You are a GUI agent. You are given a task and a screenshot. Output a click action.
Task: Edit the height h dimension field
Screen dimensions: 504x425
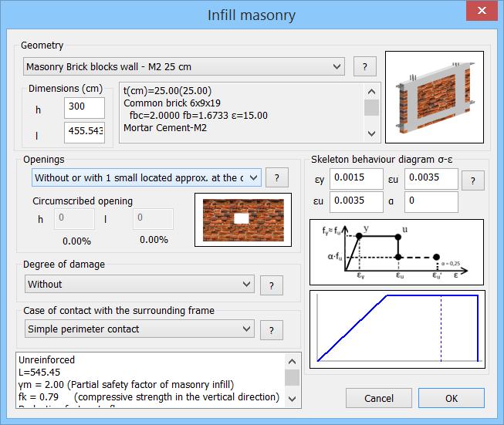84,108
